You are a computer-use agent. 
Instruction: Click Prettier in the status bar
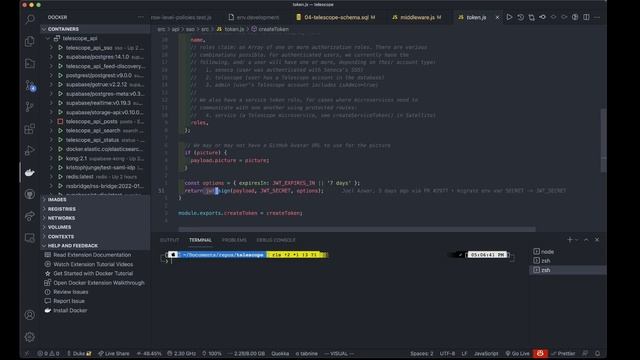(563, 353)
